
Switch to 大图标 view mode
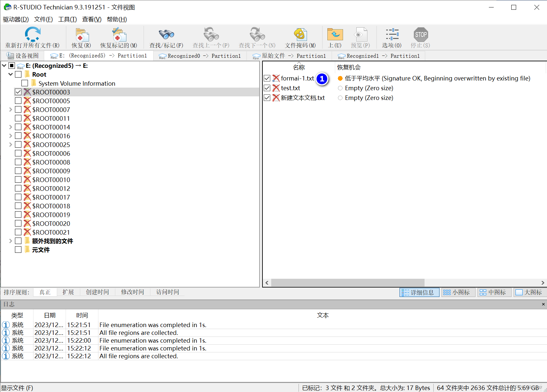point(530,292)
